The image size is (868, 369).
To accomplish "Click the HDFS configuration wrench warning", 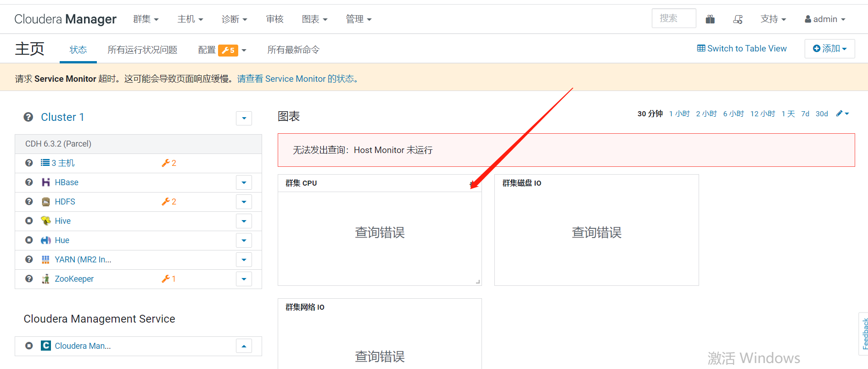I will [x=166, y=202].
